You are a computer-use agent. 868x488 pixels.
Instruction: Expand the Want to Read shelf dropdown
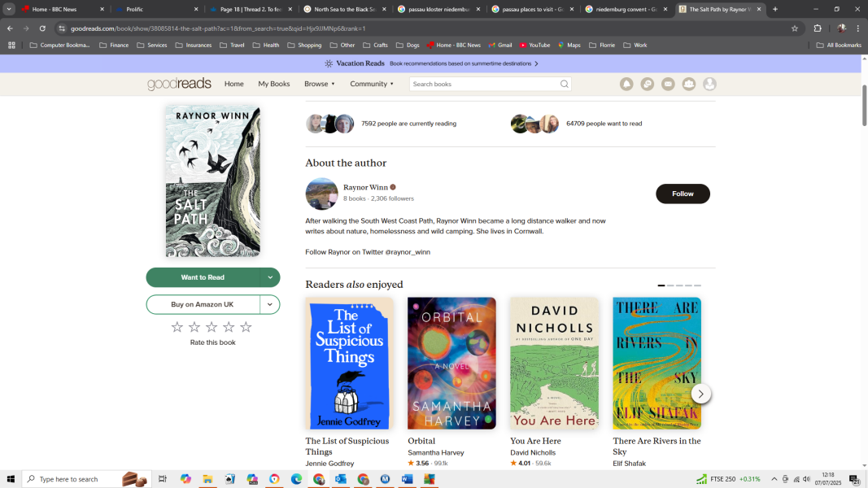point(270,277)
